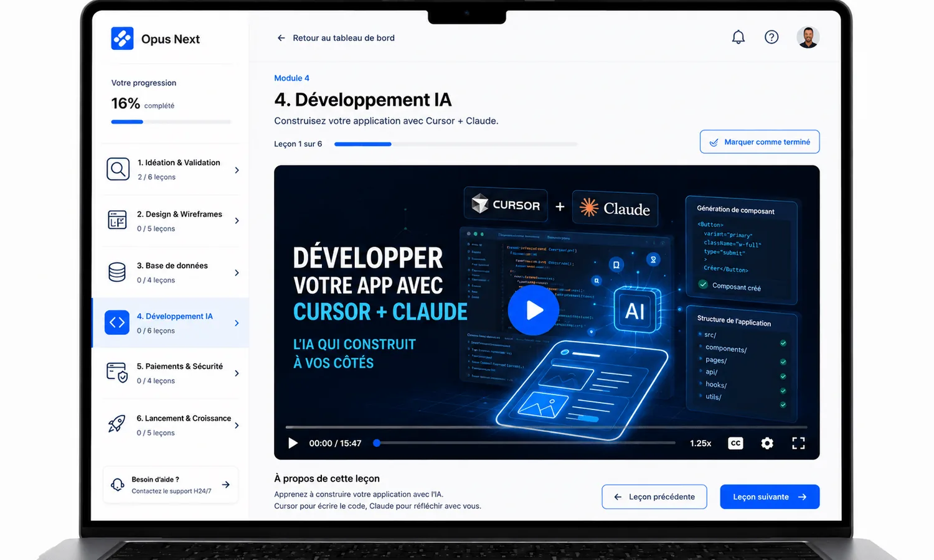The image size is (934, 560).
Task: Click the 16% overall progress bar
Action: [171, 122]
